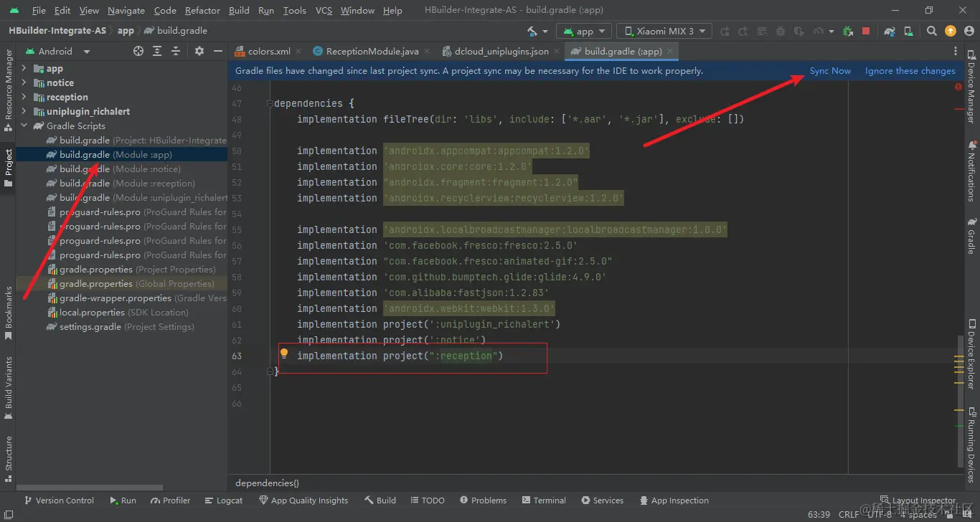Open the Version Control button

pos(59,500)
